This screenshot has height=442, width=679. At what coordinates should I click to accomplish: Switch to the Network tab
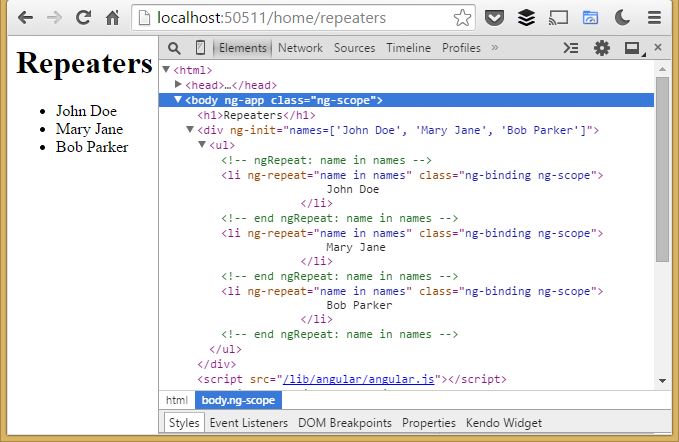pyautogui.click(x=300, y=48)
